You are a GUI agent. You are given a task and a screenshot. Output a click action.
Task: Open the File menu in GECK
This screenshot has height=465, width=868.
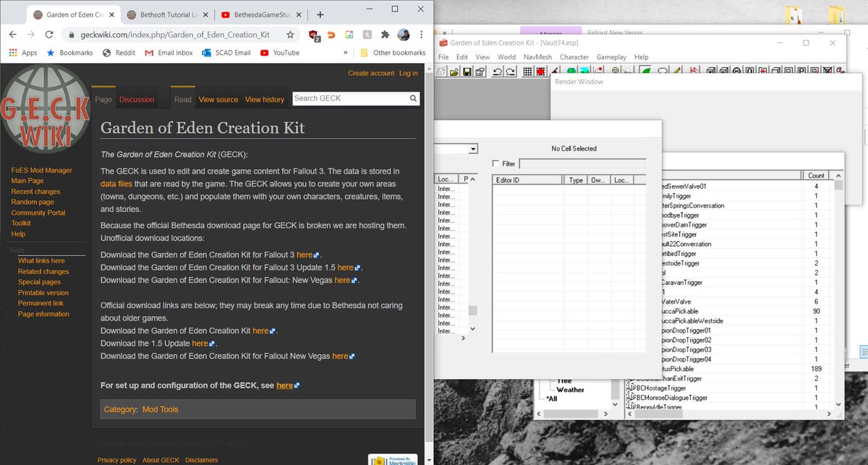click(x=443, y=57)
